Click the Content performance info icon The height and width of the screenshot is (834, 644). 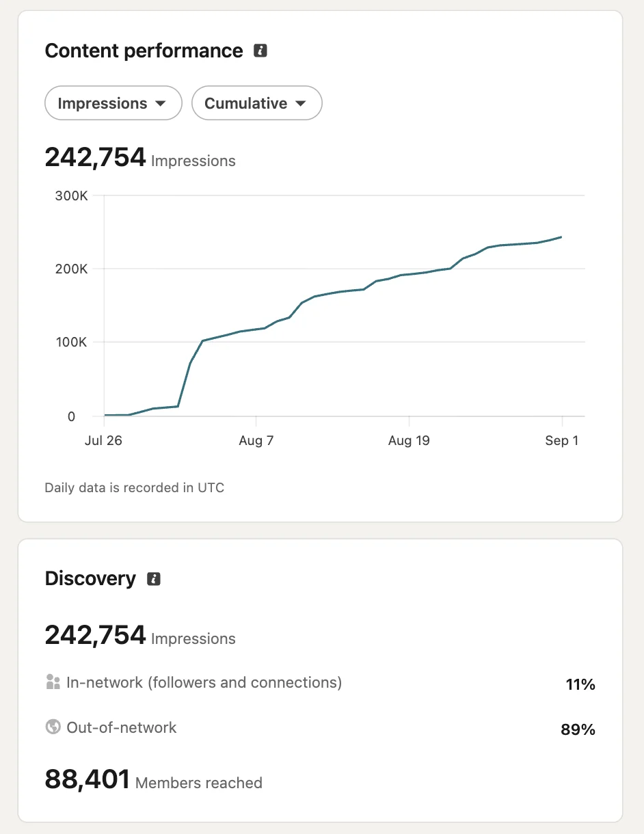point(260,51)
